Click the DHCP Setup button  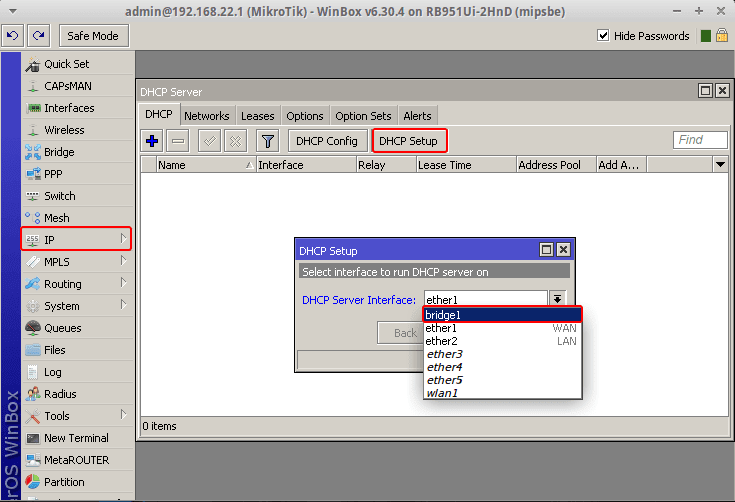point(409,141)
